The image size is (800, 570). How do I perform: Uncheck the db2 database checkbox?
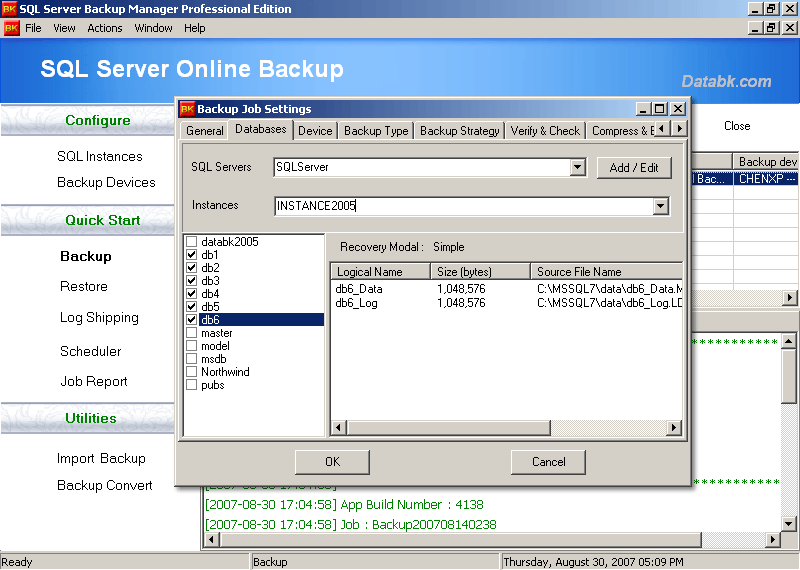pyautogui.click(x=192, y=267)
